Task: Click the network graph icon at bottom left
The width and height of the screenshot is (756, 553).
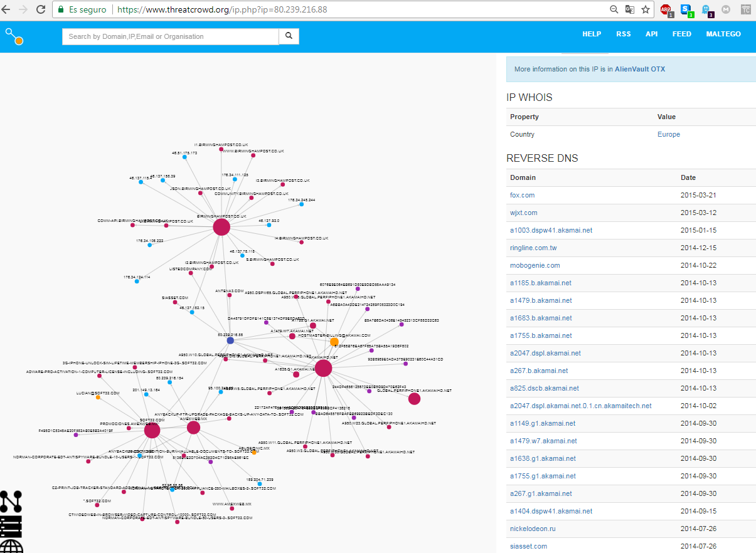Action: point(11,501)
